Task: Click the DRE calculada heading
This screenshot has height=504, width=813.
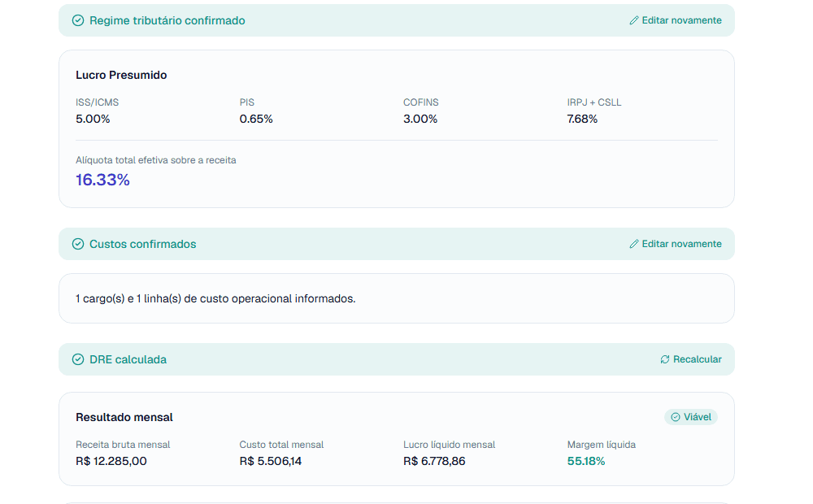Action: click(x=128, y=359)
